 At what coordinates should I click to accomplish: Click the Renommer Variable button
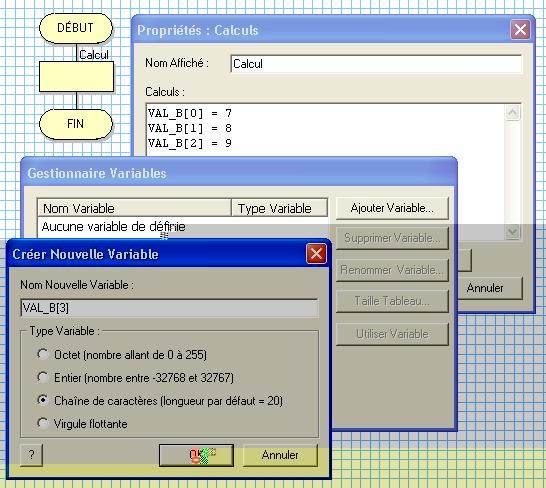click(x=392, y=270)
